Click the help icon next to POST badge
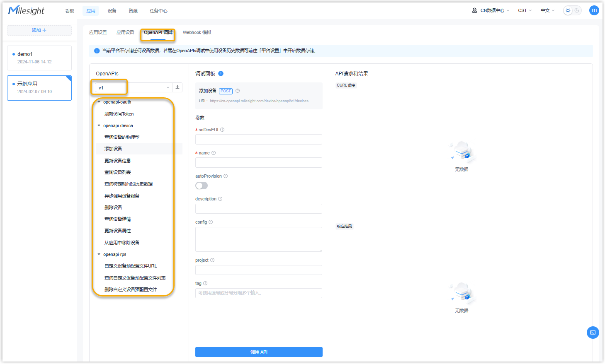Image resolution: width=605 pixels, height=364 pixels. point(238,91)
